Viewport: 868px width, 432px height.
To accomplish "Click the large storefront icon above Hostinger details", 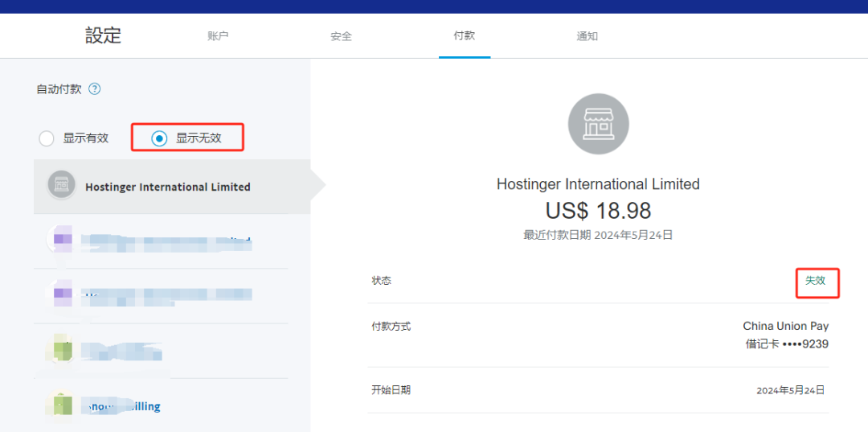I will [598, 124].
